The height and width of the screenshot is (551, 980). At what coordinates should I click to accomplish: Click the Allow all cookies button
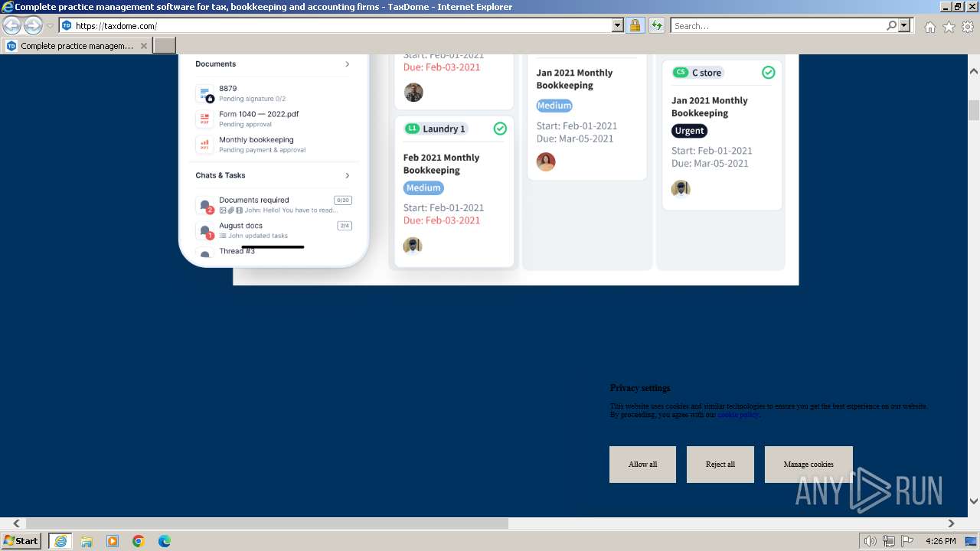[x=642, y=465]
